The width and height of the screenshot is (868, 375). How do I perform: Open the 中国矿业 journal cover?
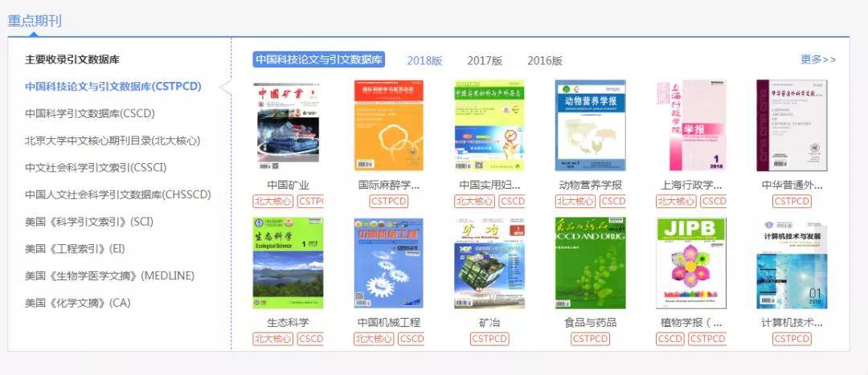click(x=288, y=125)
